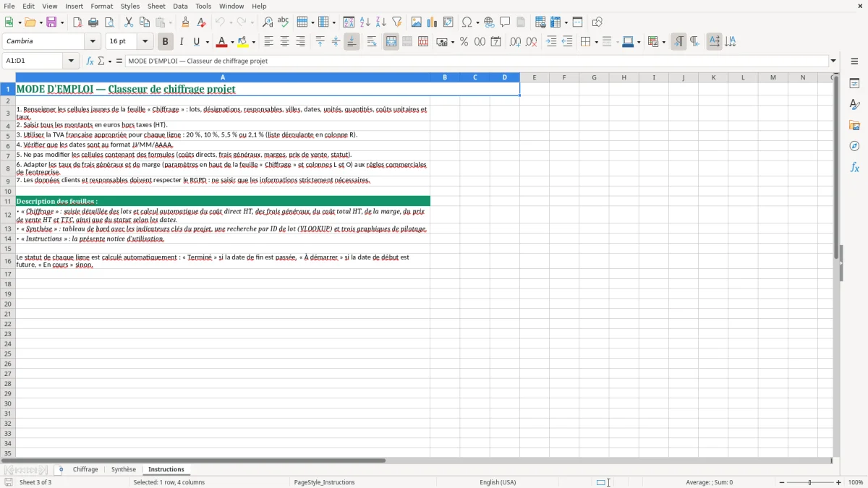Open the Format menu
Image resolution: width=868 pixels, height=488 pixels.
pos(102,6)
